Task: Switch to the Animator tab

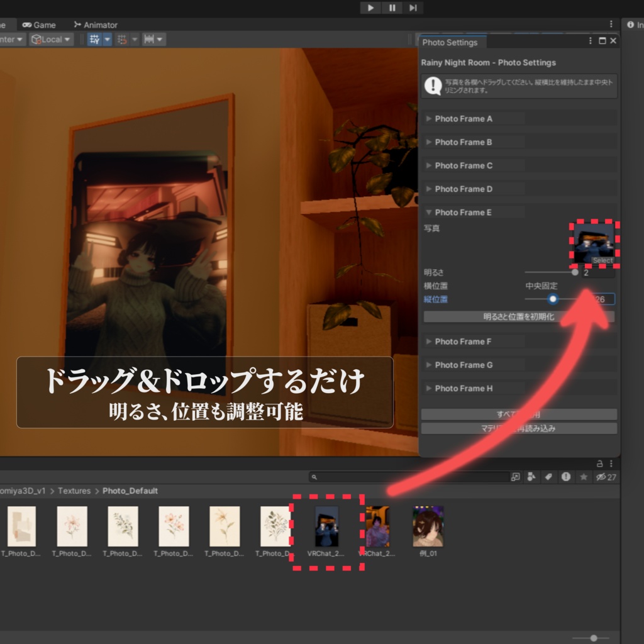Action: coord(96,25)
